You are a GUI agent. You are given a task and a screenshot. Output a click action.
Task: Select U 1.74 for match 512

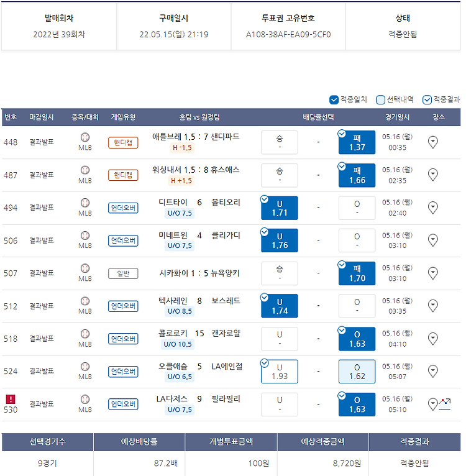click(x=280, y=306)
